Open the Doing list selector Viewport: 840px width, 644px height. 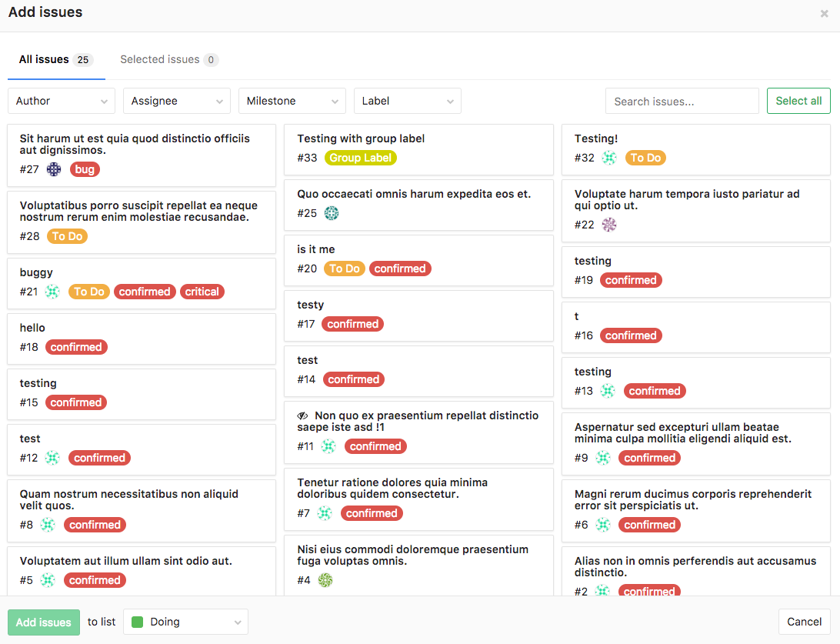185,622
